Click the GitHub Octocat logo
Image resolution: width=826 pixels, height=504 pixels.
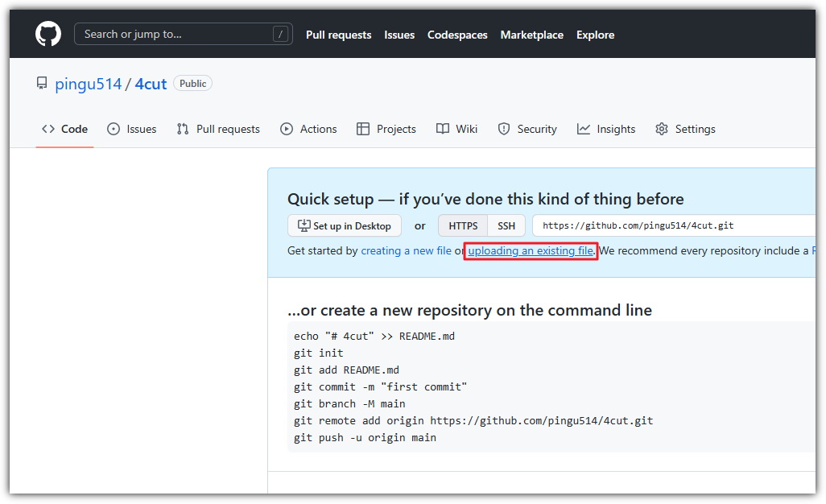[x=48, y=35]
